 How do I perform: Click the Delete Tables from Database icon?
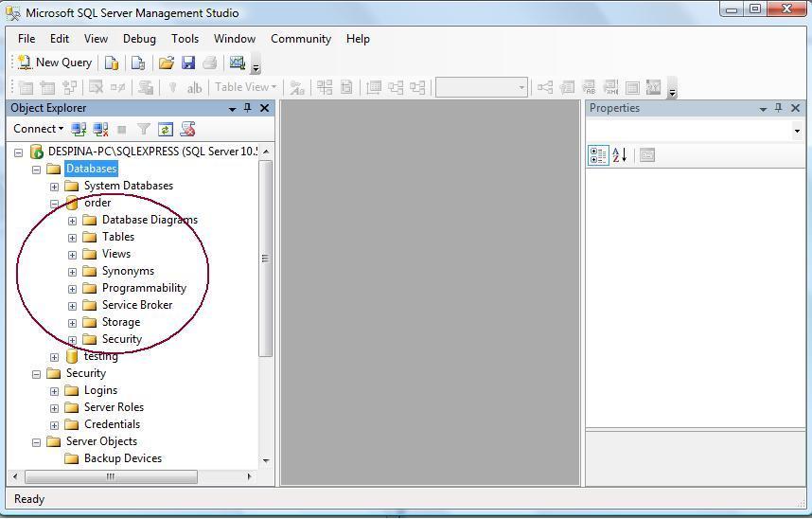(97, 88)
